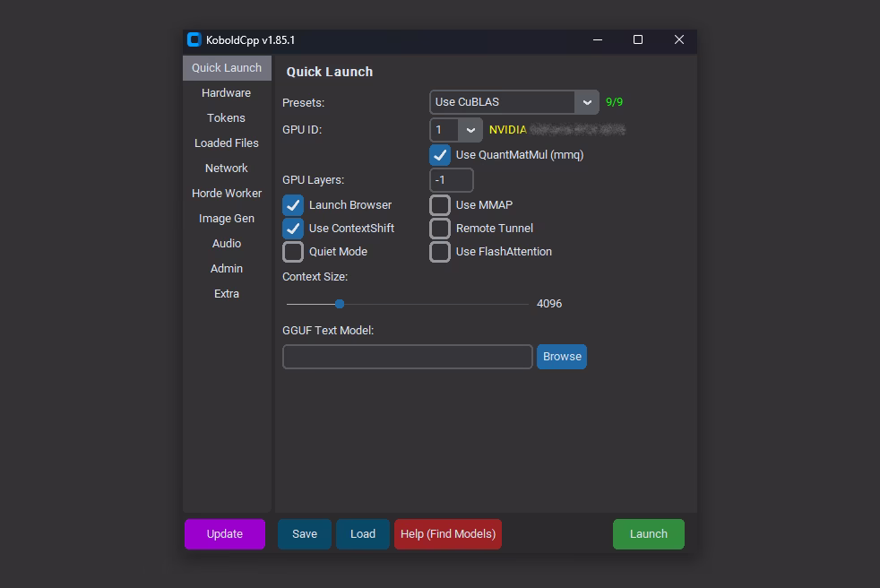Open the Image Gen tab
880x588 pixels.
click(226, 219)
